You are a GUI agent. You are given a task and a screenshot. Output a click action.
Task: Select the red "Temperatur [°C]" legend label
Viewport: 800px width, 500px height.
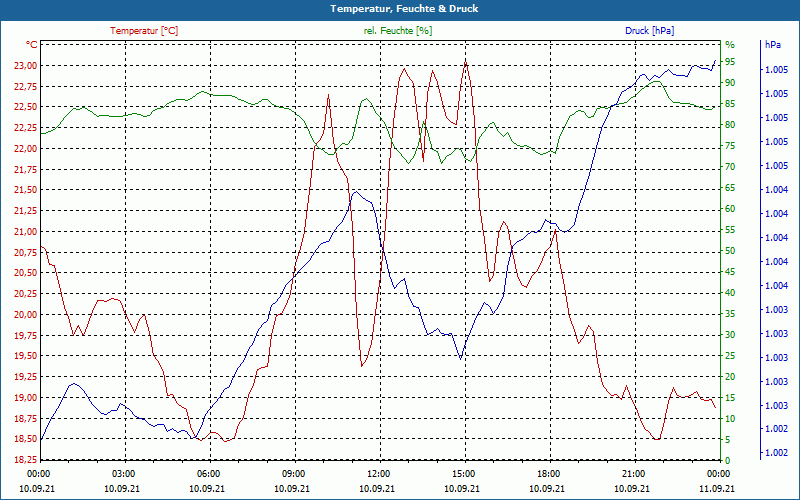[x=144, y=31]
